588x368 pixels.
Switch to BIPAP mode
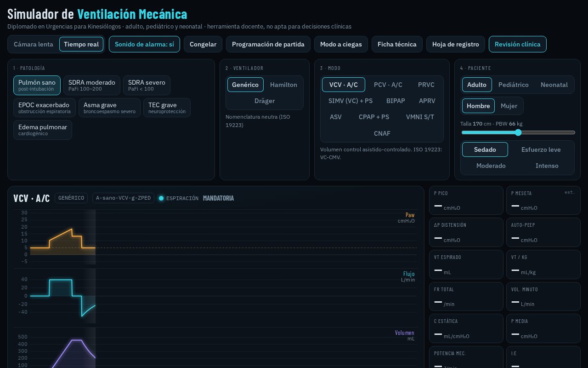396,101
